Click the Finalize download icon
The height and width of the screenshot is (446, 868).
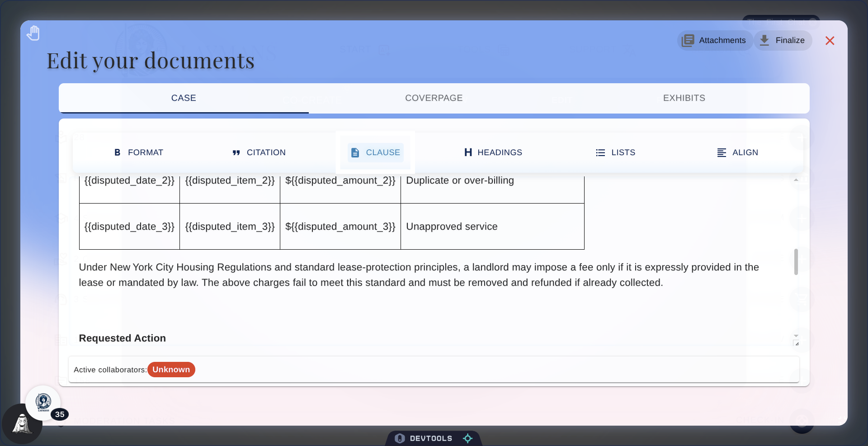[x=765, y=40]
